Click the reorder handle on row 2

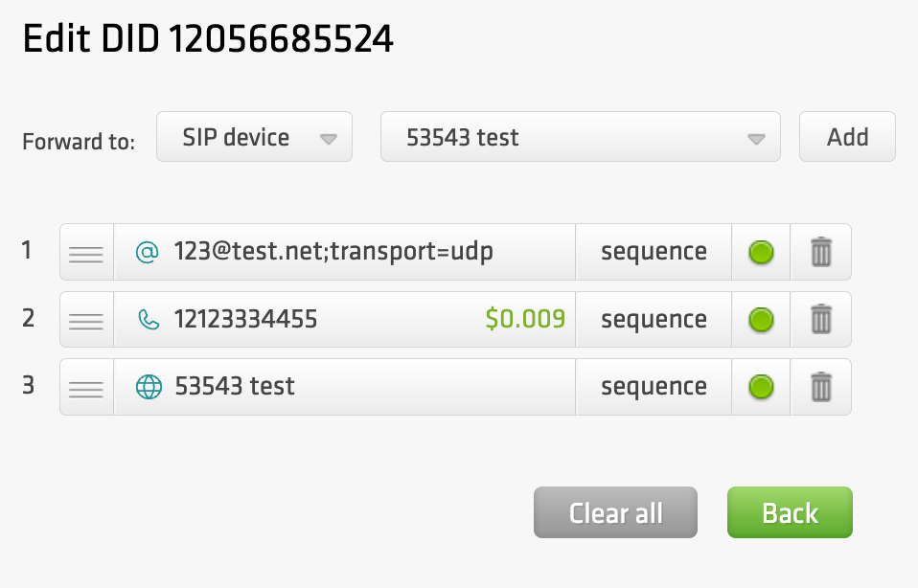[x=86, y=320]
